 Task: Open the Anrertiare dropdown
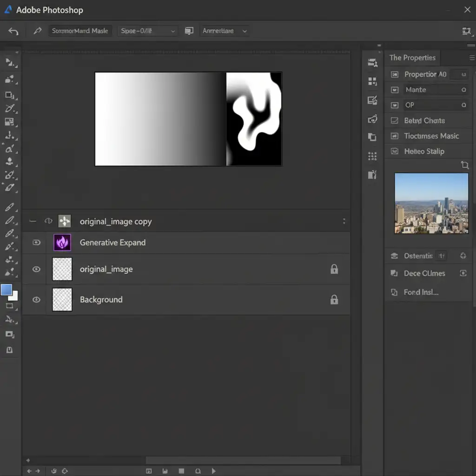click(225, 31)
